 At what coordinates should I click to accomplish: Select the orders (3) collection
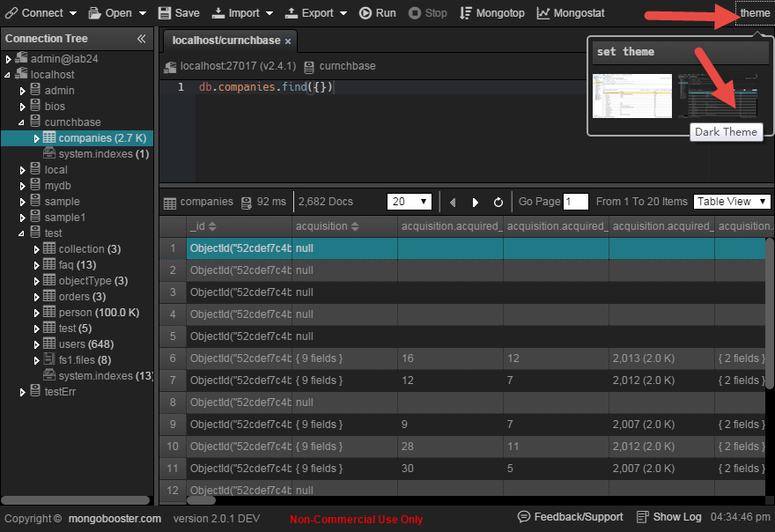[83, 296]
